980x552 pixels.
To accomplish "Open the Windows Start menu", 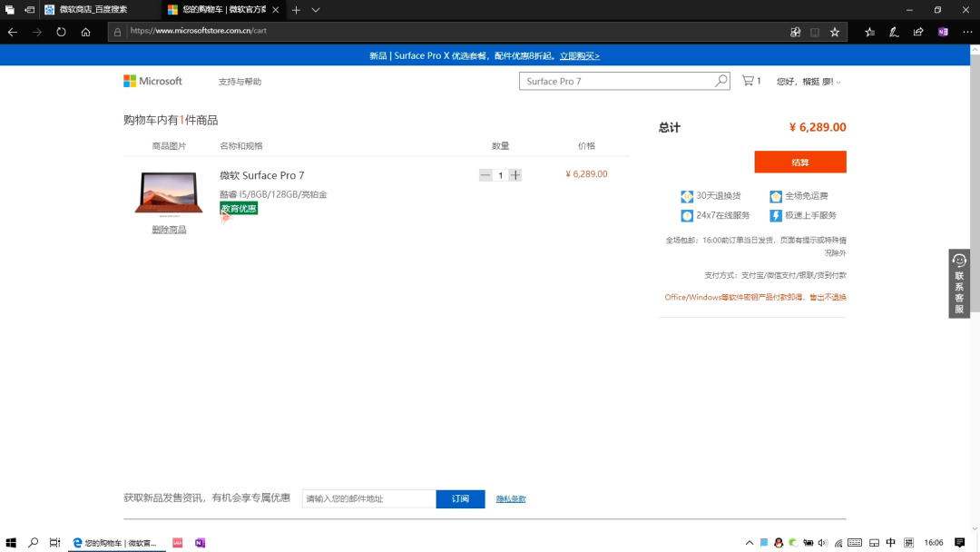I will [x=11, y=543].
